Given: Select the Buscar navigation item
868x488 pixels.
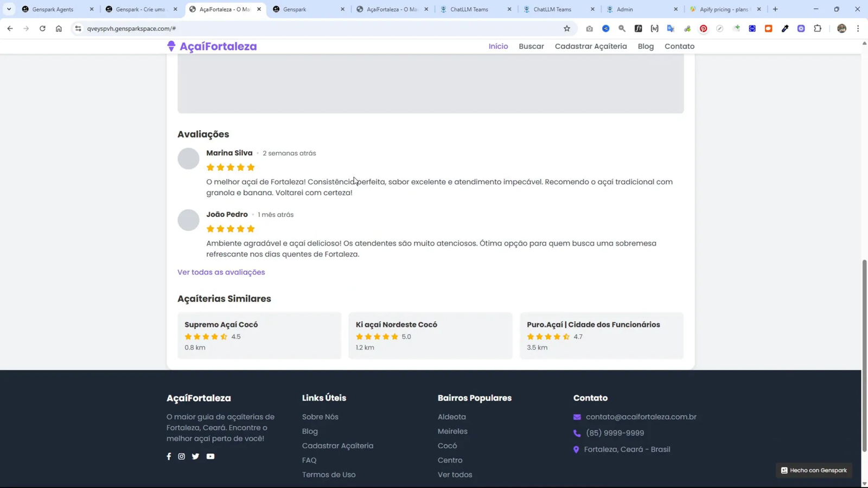Looking at the screenshot, I should [531, 47].
